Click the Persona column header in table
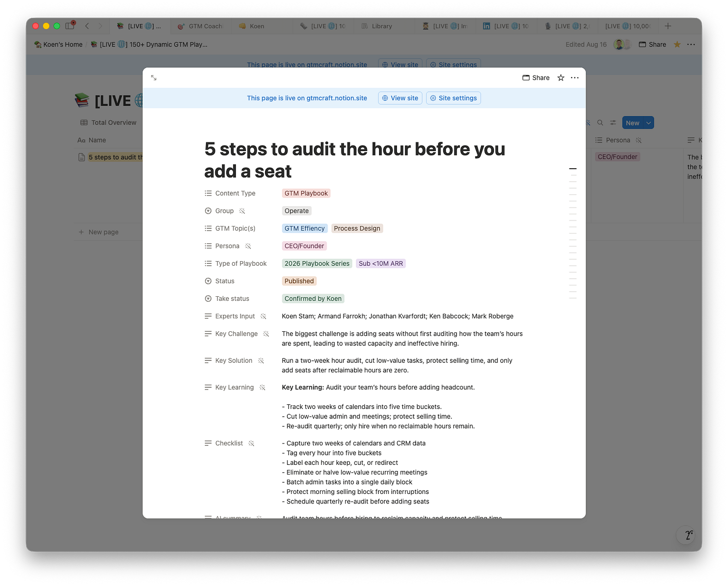The height and width of the screenshot is (586, 728). [x=618, y=140]
